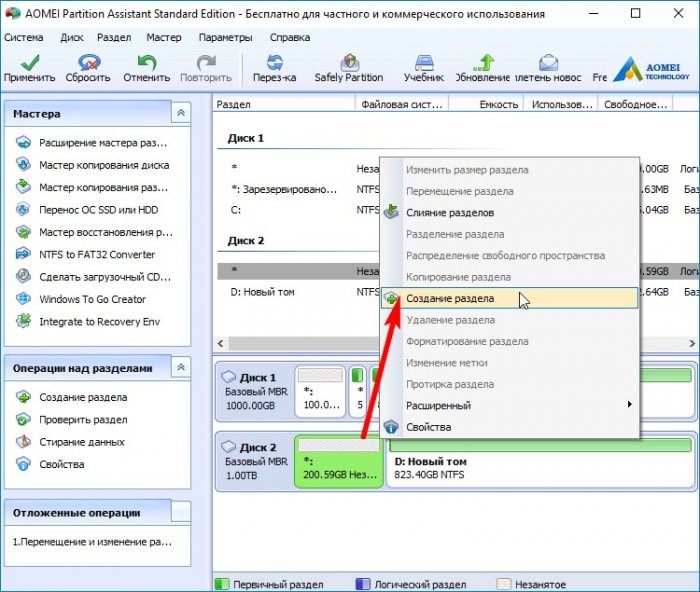
Task: Collapse the Операции над разделами panel chevron
Action: pos(181,367)
